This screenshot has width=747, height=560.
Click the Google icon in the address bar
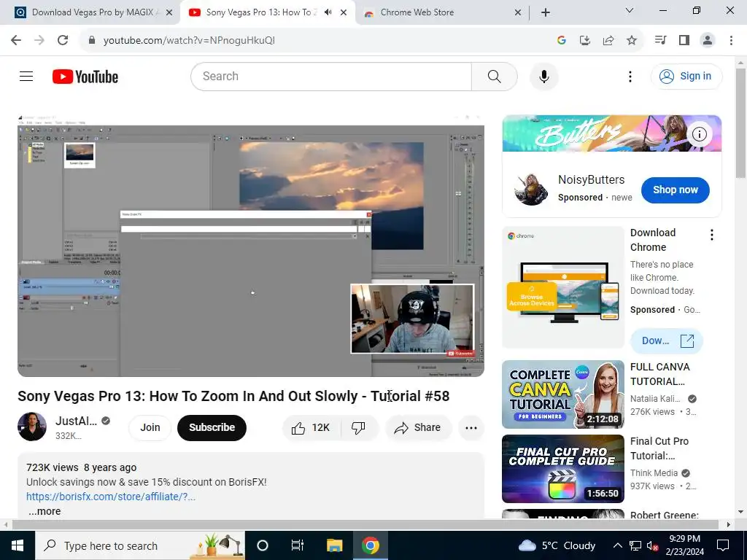click(561, 40)
